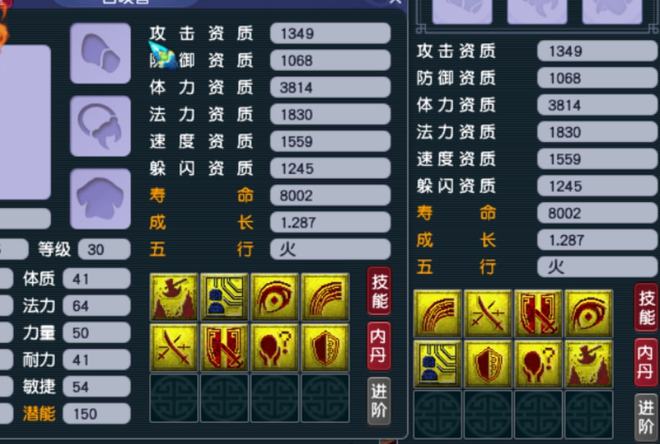Click the 等级 field showing 30

click(x=104, y=249)
